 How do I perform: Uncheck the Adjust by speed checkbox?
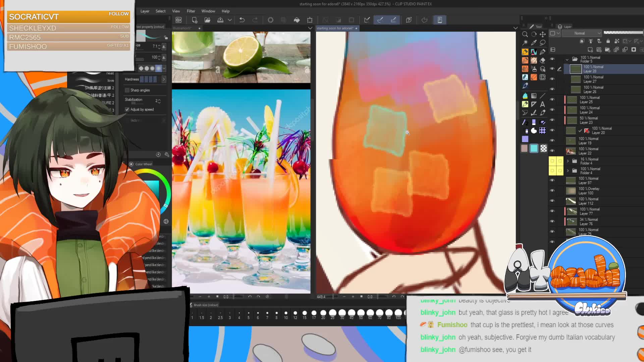(x=127, y=110)
